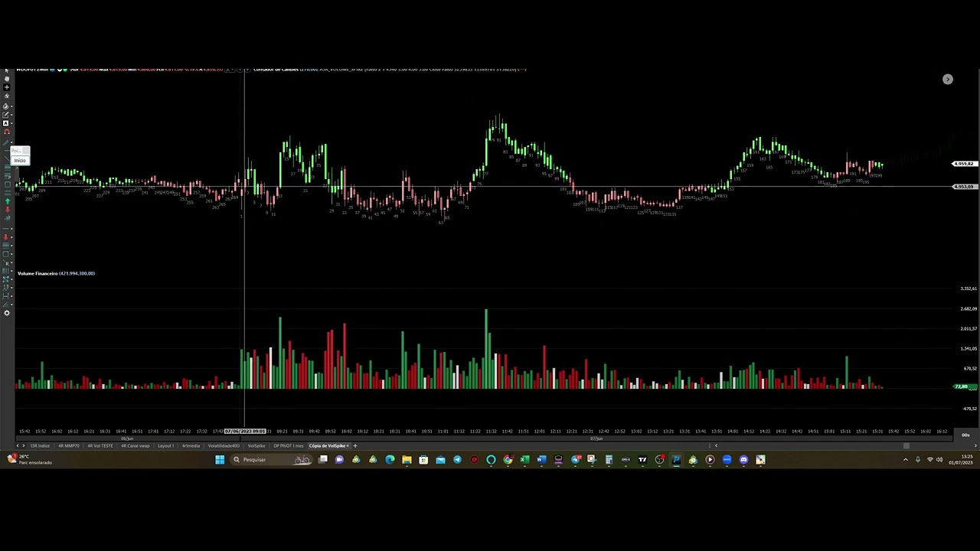Screen dimensions: 980x551
Task: Click the Volume Financeiro indicator label
Action: click(56, 273)
